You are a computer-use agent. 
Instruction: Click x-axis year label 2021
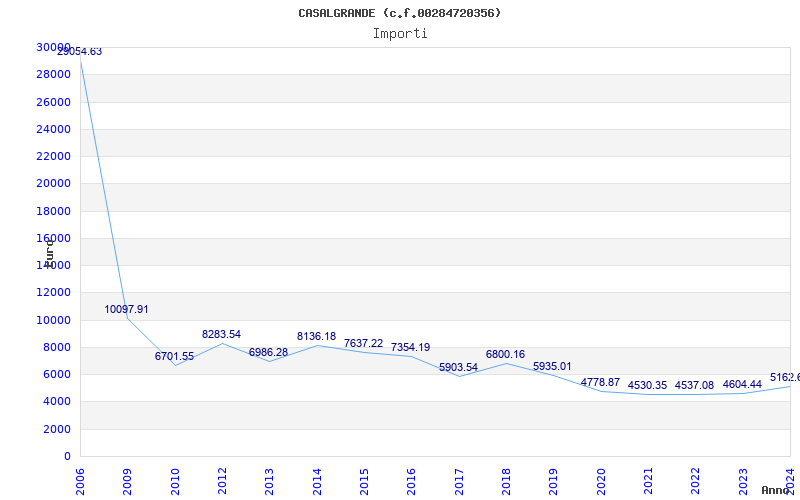pyautogui.click(x=648, y=482)
